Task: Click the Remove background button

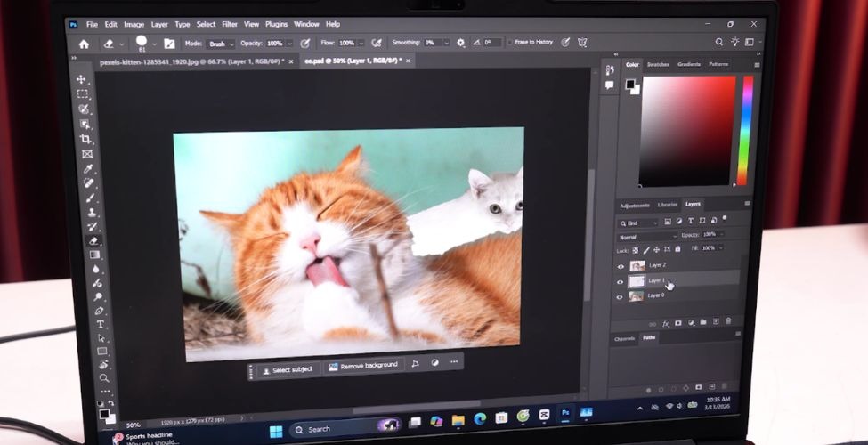Action: tap(362, 366)
